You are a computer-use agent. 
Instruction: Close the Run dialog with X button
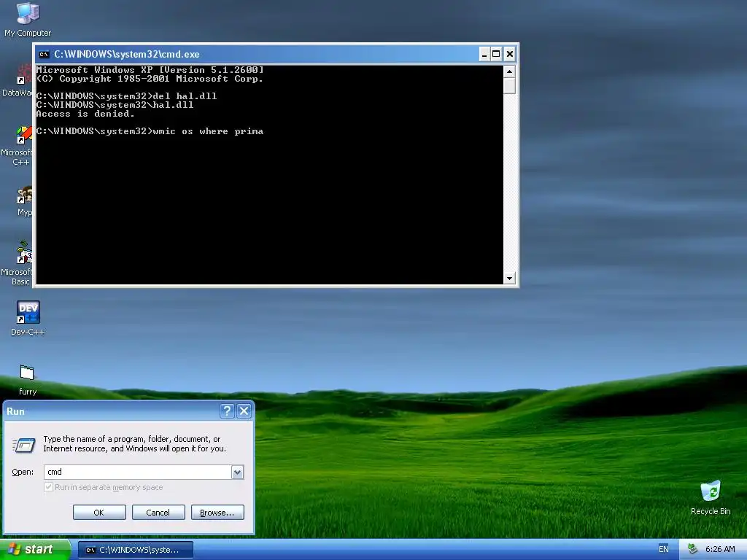tap(244, 411)
